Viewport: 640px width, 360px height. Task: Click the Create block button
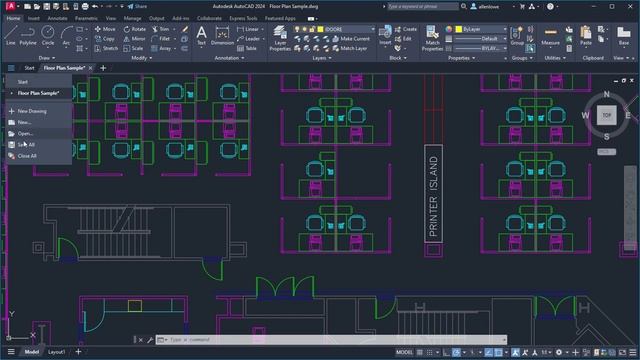[x=406, y=29]
